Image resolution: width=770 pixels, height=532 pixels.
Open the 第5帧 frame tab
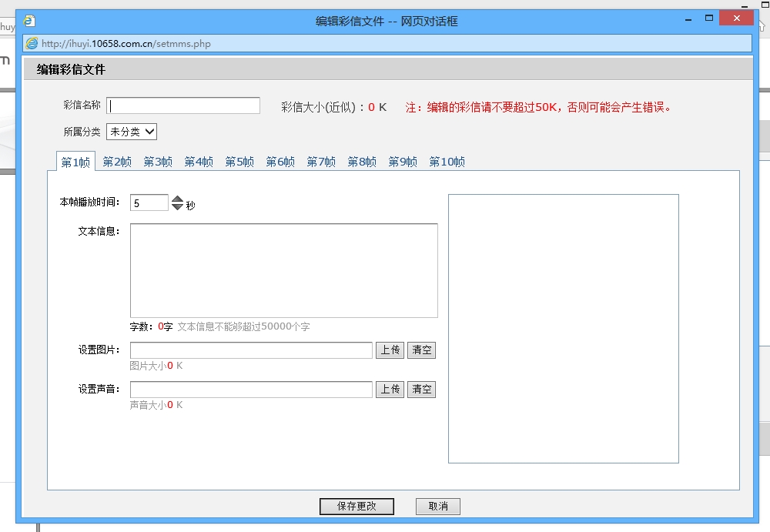click(239, 162)
